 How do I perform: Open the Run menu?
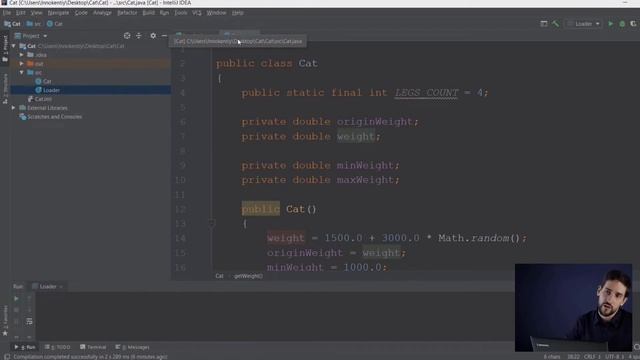pos(164,13)
